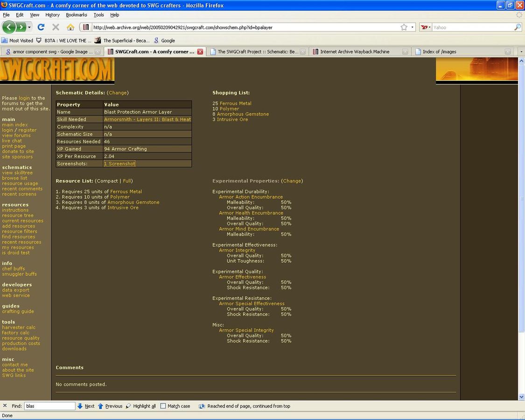Go to the Home page icon
This screenshot has height=420, width=525.
[x=70, y=27]
